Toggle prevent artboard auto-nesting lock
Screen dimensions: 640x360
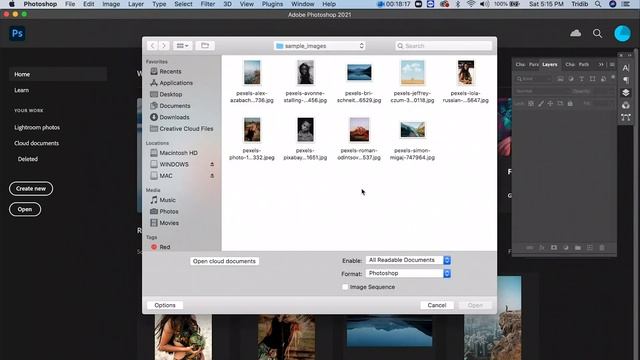tap(560, 104)
